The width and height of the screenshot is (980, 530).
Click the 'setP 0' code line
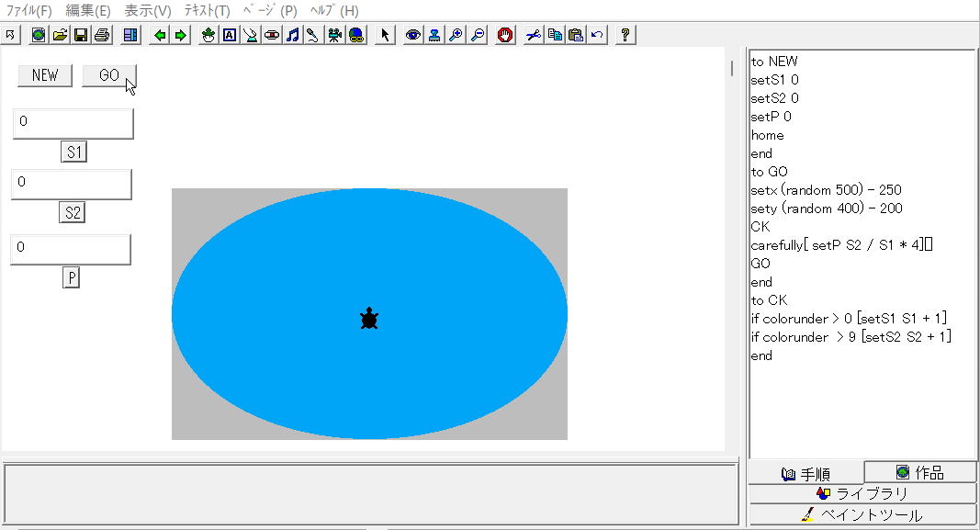(x=772, y=117)
